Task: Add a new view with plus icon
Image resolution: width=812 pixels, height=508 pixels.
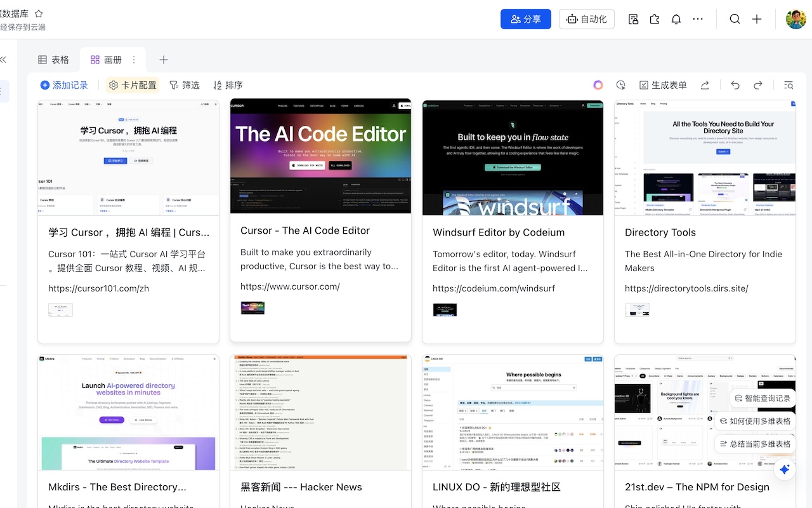Action: click(164, 60)
